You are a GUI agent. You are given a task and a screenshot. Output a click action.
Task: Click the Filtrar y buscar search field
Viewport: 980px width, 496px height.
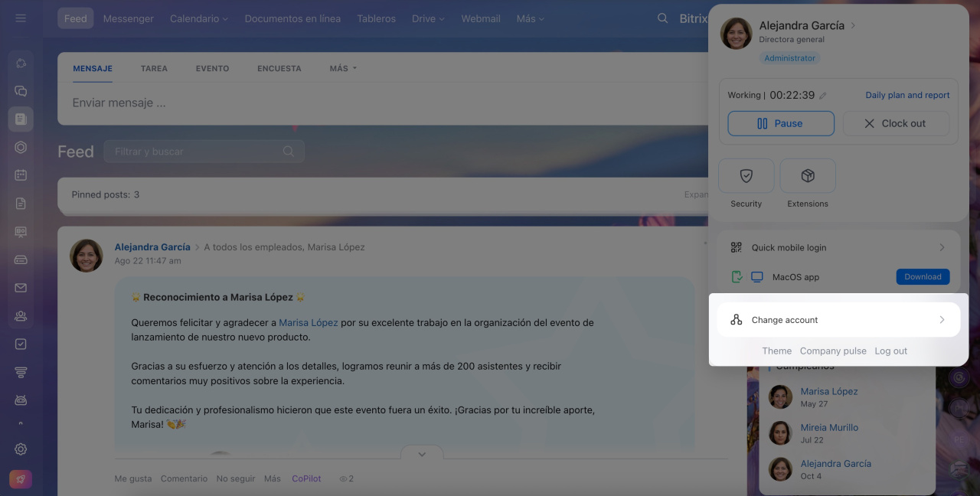pos(197,152)
